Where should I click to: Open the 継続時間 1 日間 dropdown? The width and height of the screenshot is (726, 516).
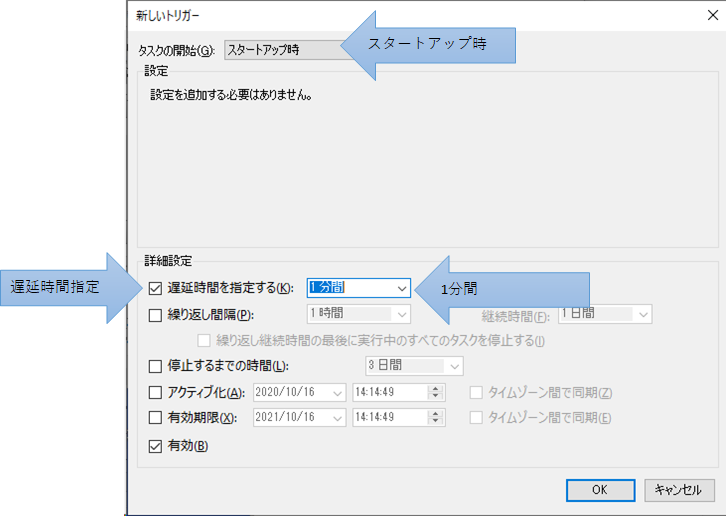[643, 315]
